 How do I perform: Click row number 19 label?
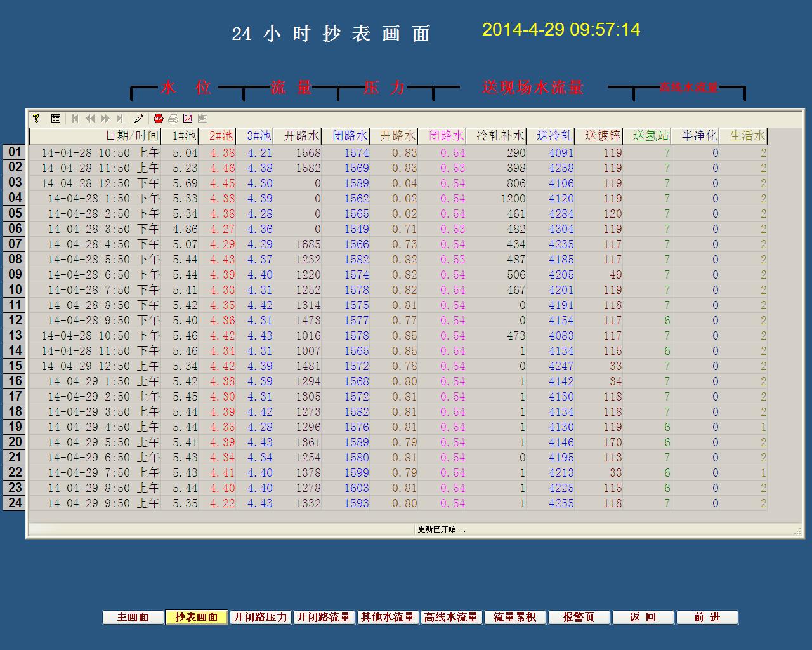[15, 427]
